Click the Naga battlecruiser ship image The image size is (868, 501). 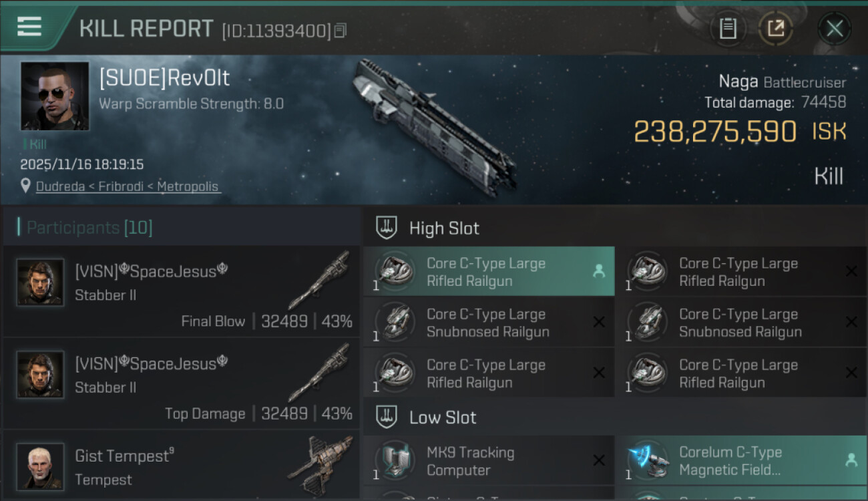click(434, 127)
